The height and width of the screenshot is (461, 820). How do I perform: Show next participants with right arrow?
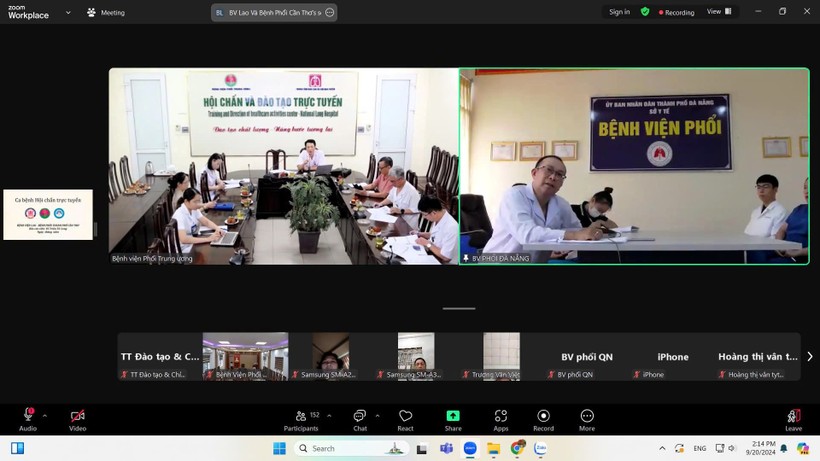pos(809,356)
